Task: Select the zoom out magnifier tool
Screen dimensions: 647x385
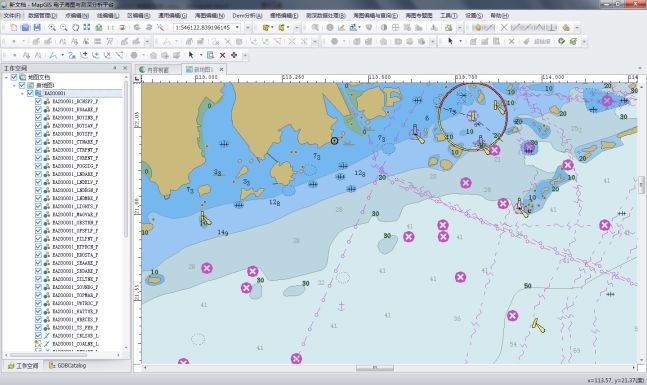Action: [64, 28]
